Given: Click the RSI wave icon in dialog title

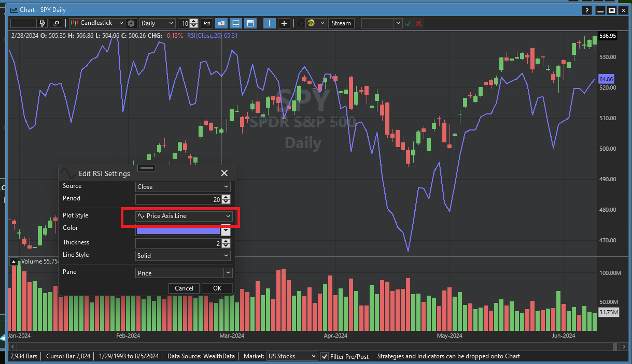Looking at the screenshot, I should click(x=68, y=173).
